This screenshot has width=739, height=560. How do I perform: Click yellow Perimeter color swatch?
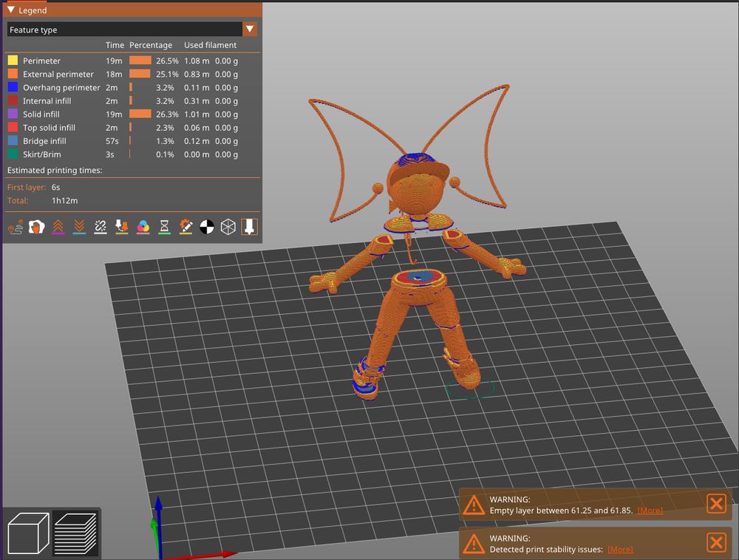click(13, 61)
